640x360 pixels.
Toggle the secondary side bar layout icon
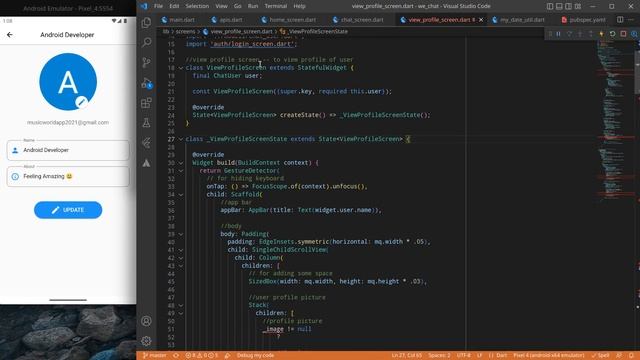coord(568,6)
